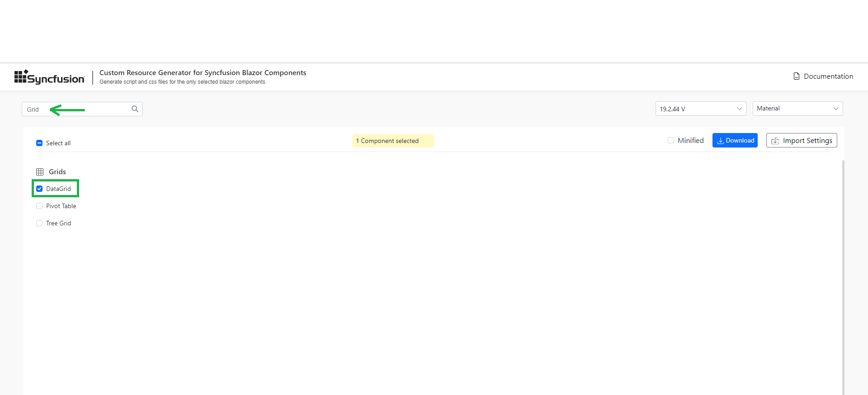Click the Documentation page icon
The width and height of the screenshot is (868, 395).
pos(797,76)
